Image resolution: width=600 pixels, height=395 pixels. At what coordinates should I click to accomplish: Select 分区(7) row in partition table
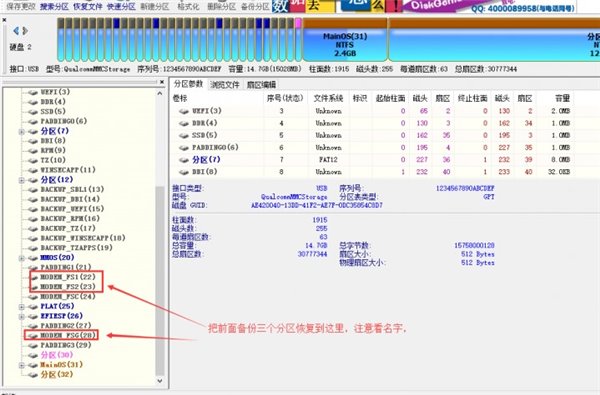click(372, 160)
